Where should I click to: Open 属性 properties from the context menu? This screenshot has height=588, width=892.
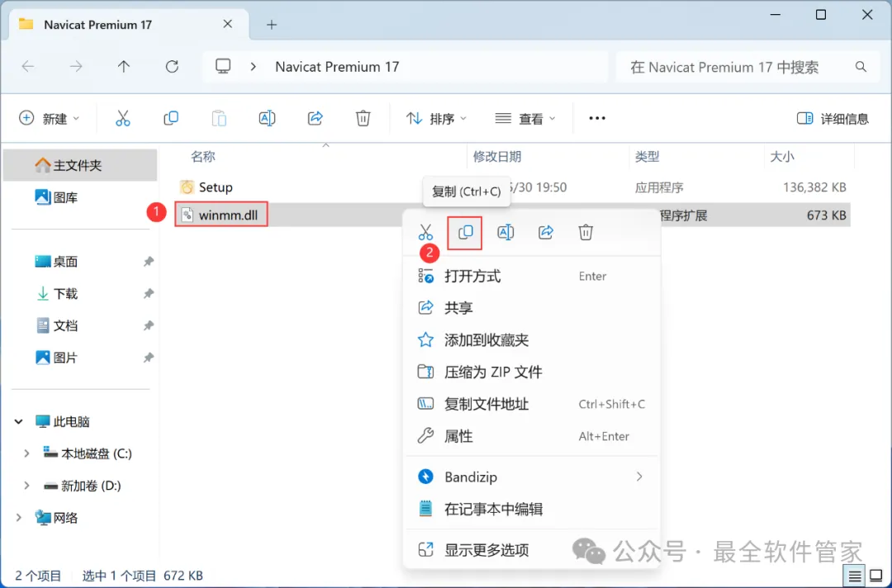tap(531, 436)
